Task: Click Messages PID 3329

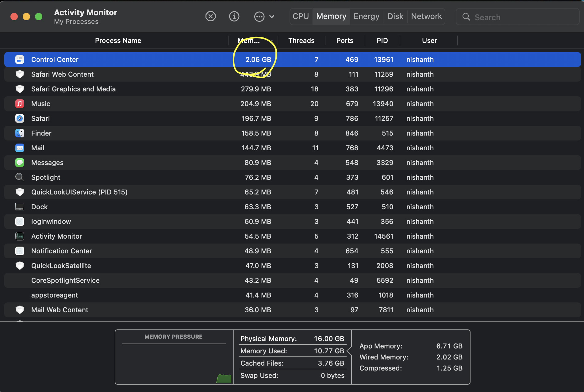Action: point(385,163)
